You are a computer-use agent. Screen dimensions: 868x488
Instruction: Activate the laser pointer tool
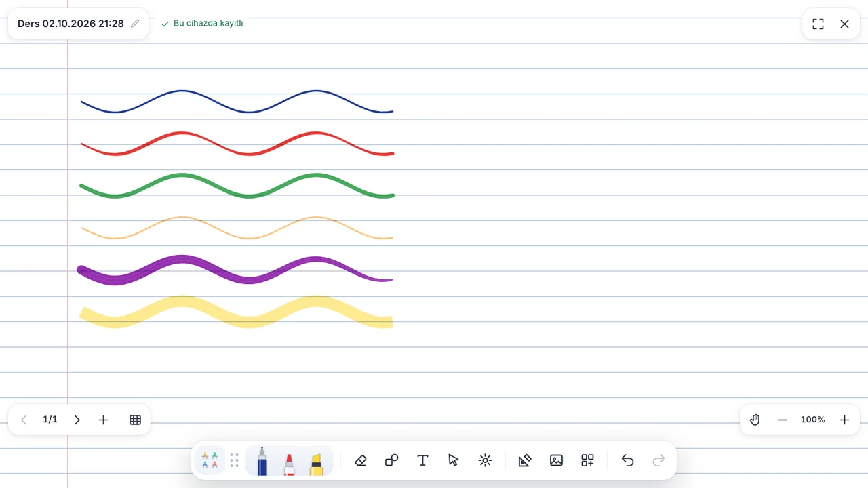pyautogui.click(x=485, y=461)
